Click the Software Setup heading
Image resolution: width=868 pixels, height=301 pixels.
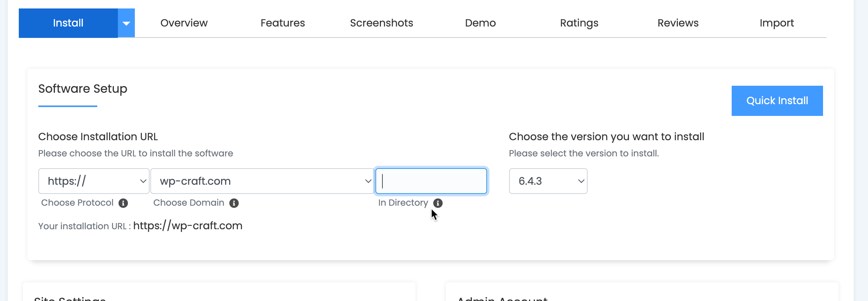83,89
